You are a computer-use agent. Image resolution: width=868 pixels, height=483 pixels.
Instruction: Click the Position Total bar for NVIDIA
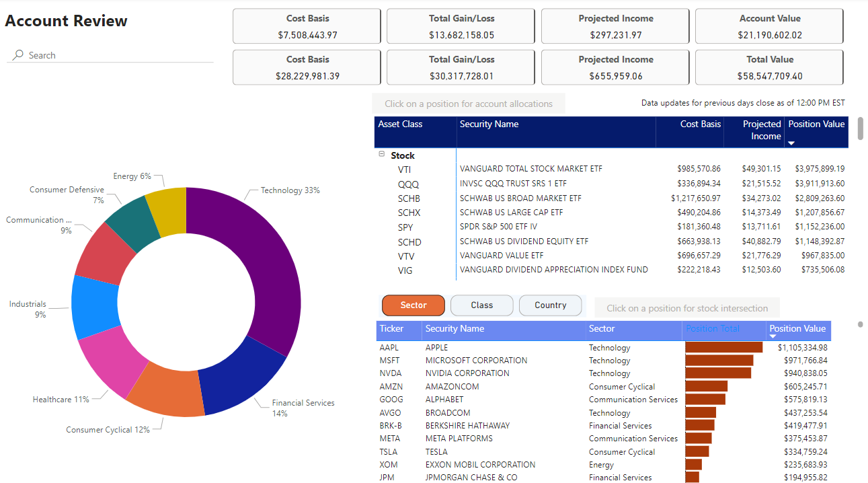(718, 373)
